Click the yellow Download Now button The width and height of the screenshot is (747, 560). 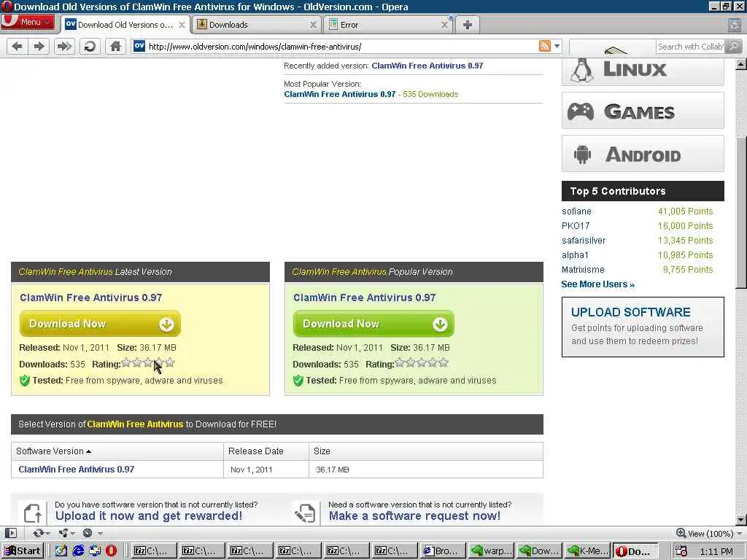(x=100, y=324)
